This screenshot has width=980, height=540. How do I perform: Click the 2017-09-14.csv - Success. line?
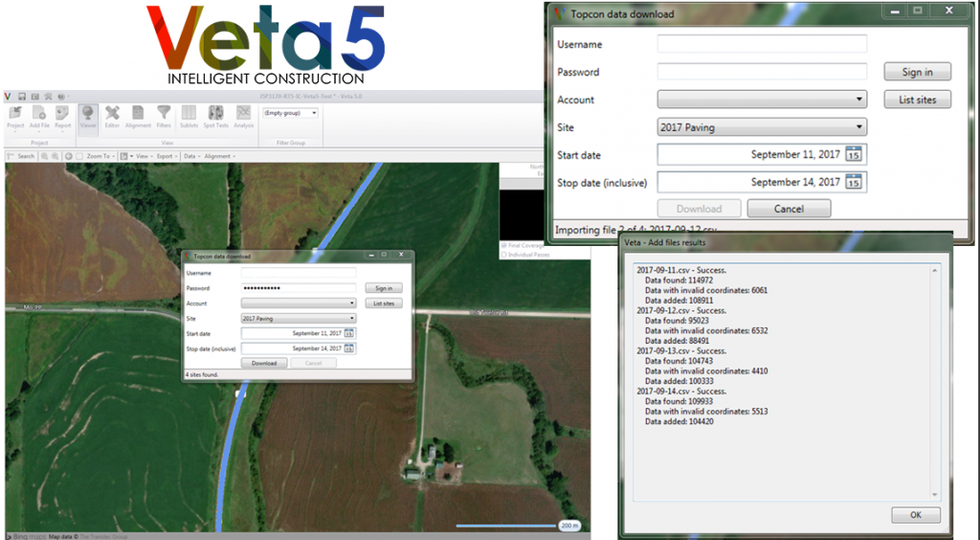coord(681,392)
